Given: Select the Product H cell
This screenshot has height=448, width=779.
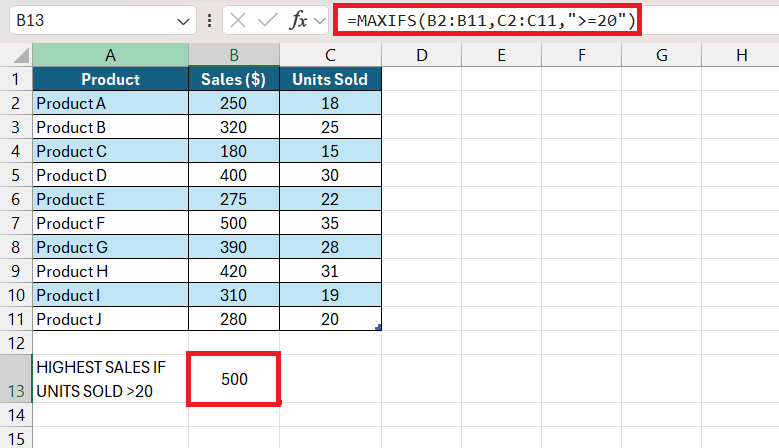Looking at the screenshot, I should 110,271.
